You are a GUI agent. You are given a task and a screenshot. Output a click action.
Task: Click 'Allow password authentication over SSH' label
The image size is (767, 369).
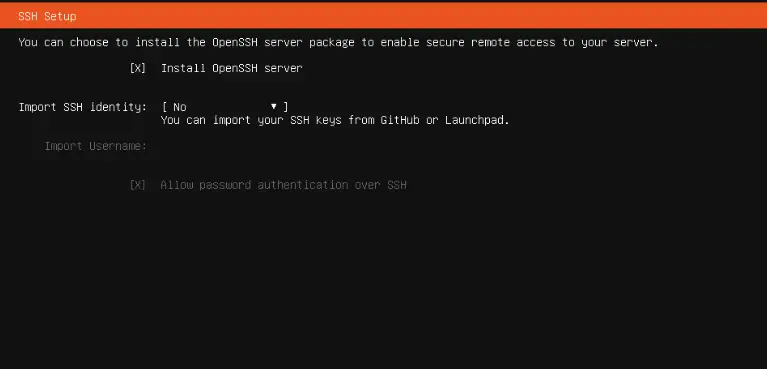point(284,185)
